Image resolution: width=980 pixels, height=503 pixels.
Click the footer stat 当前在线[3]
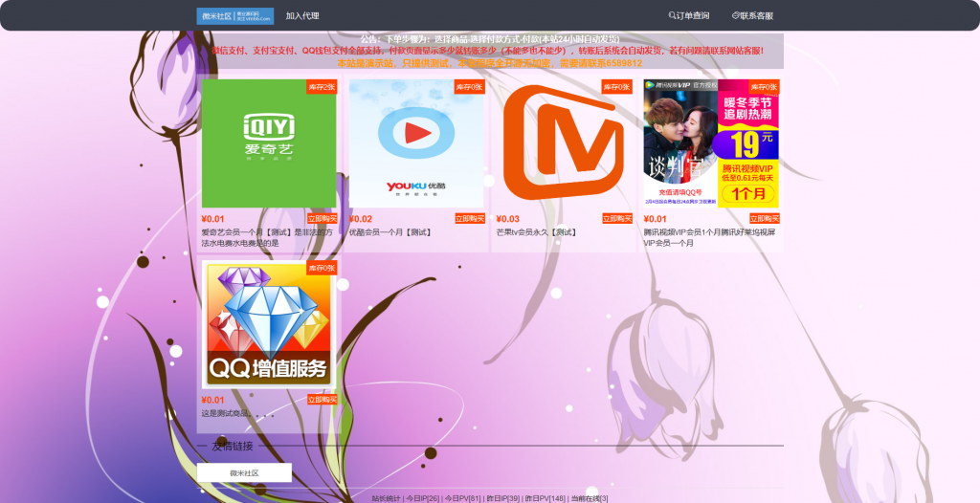pos(590,498)
